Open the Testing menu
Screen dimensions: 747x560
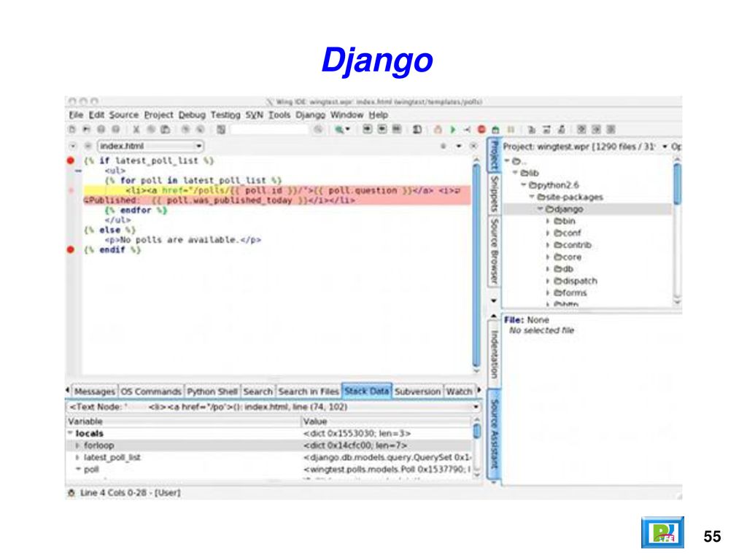click(225, 114)
